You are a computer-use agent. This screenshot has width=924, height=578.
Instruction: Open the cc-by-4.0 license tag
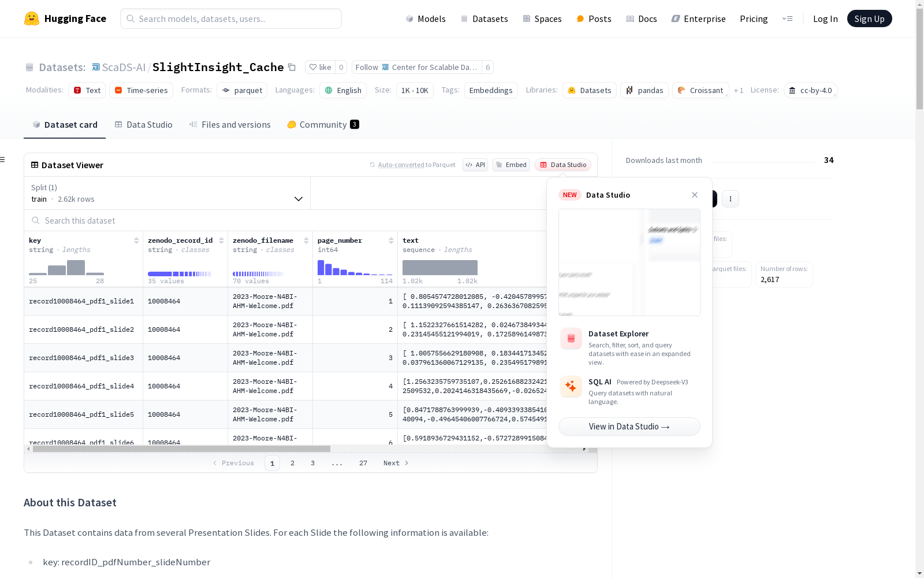click(x=811, y=90)
